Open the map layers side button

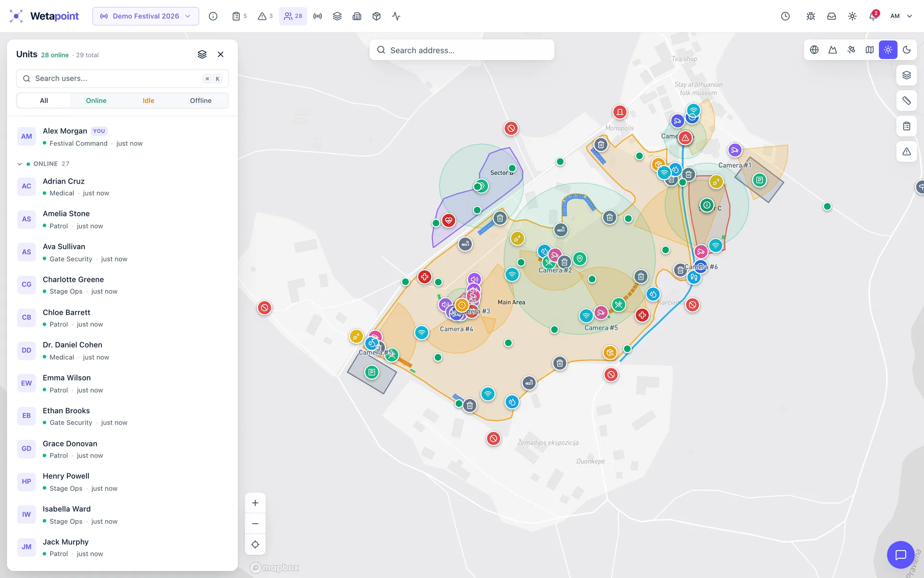pyautogui.click(x=907, y=75)
